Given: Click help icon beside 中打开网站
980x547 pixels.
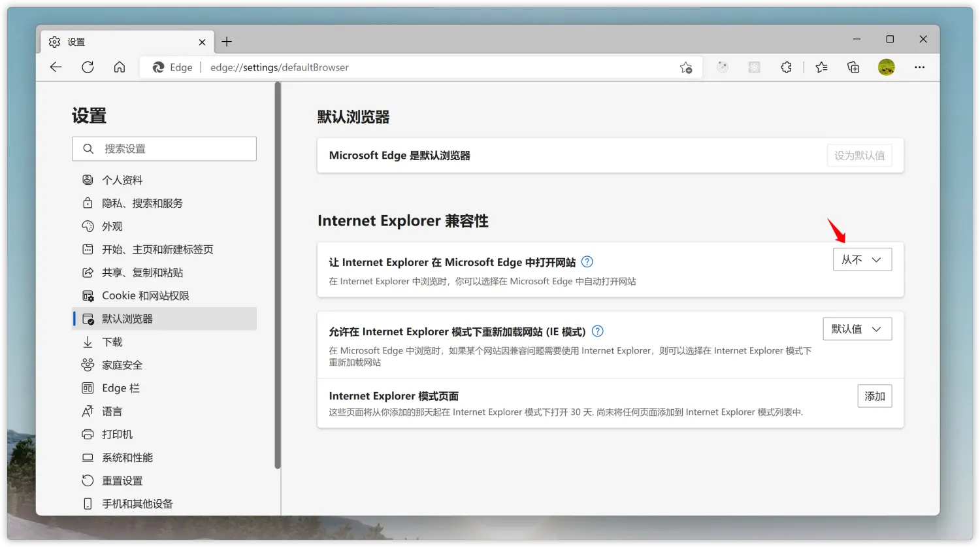Looking at the screenshot, I should [587, 262].
